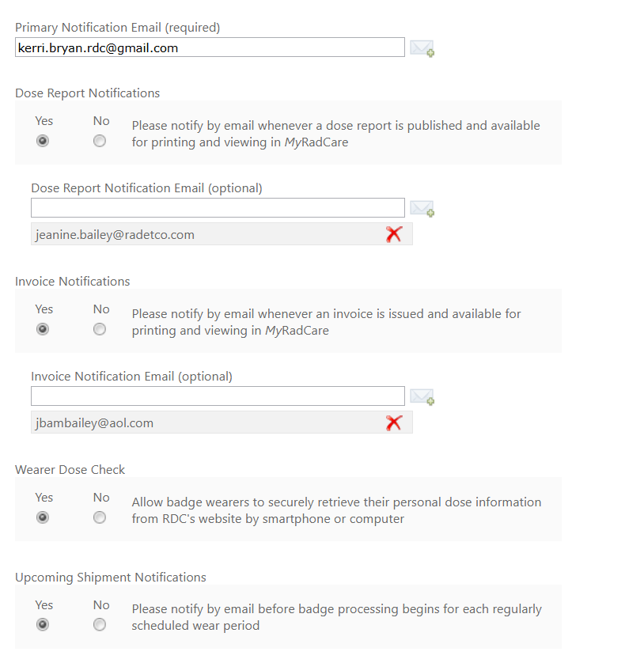Focus the Dose Report Notification Email field
This screenshot has width=644, height=663.
218,207
